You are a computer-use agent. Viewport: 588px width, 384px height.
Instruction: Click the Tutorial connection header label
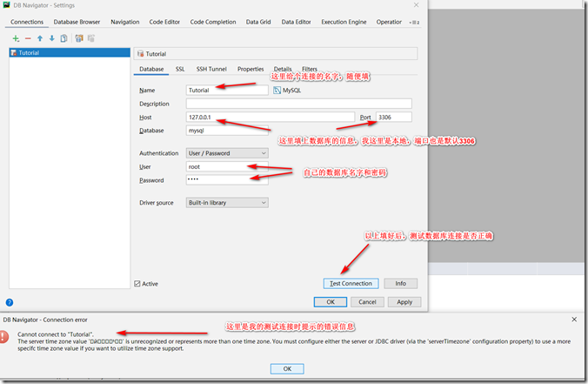(156, 54)
